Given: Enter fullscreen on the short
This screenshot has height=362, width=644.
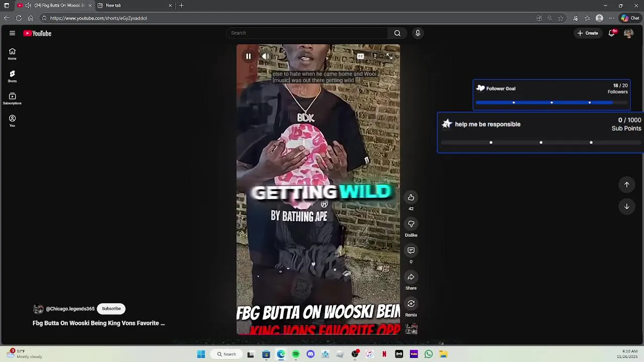Looking at the screenshot, I should pos(389,56).
